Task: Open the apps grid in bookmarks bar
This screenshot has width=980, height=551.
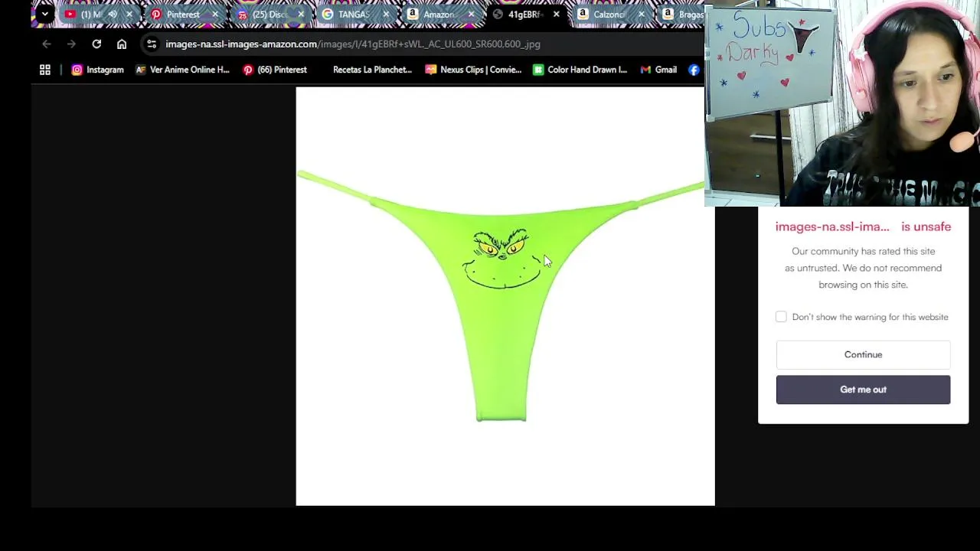Action: pos(45,70)
